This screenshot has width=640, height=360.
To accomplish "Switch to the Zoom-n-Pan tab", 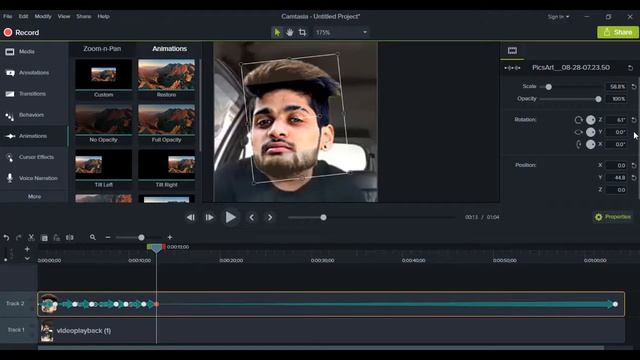I will point(102,49).
